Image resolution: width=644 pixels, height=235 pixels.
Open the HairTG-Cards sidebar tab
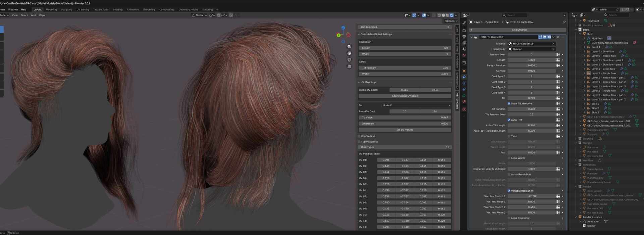(457, 101)
